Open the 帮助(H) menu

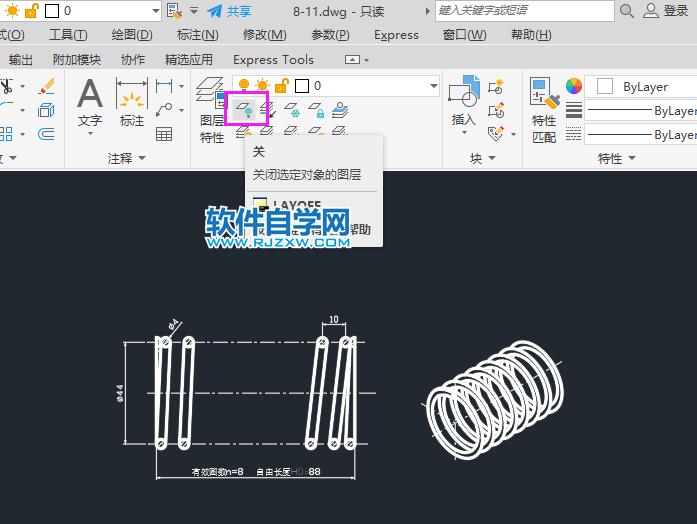[x=531, y=35]
